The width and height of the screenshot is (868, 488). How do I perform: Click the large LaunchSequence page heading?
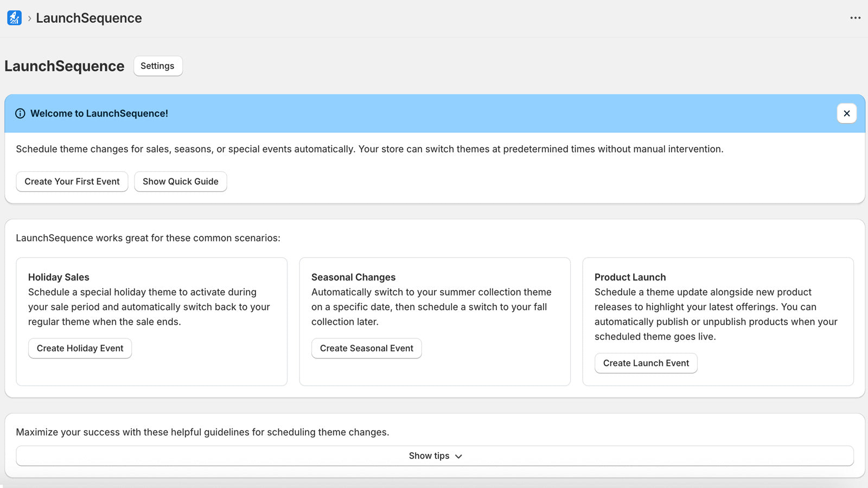coord(65,66)
